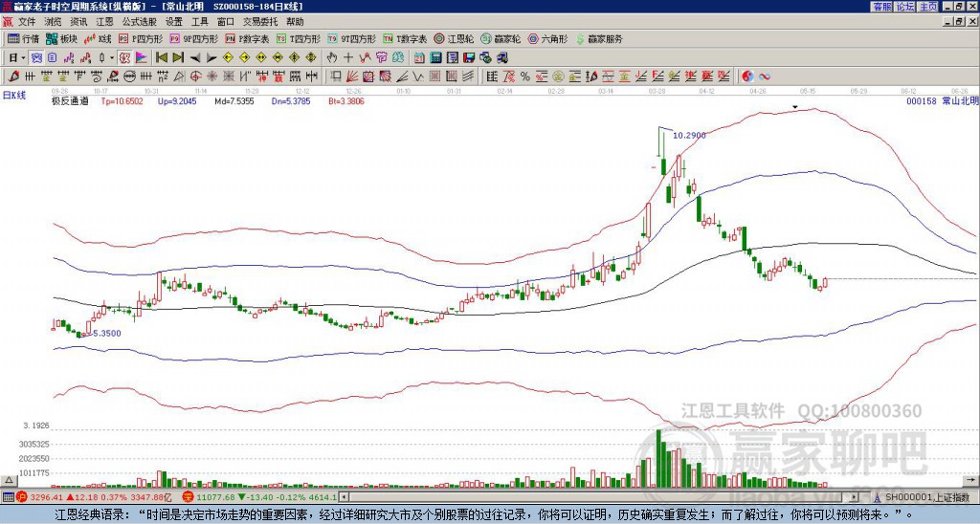Select the red target circle tool
This screenshot has height=524, width=980.
[195, 76]
